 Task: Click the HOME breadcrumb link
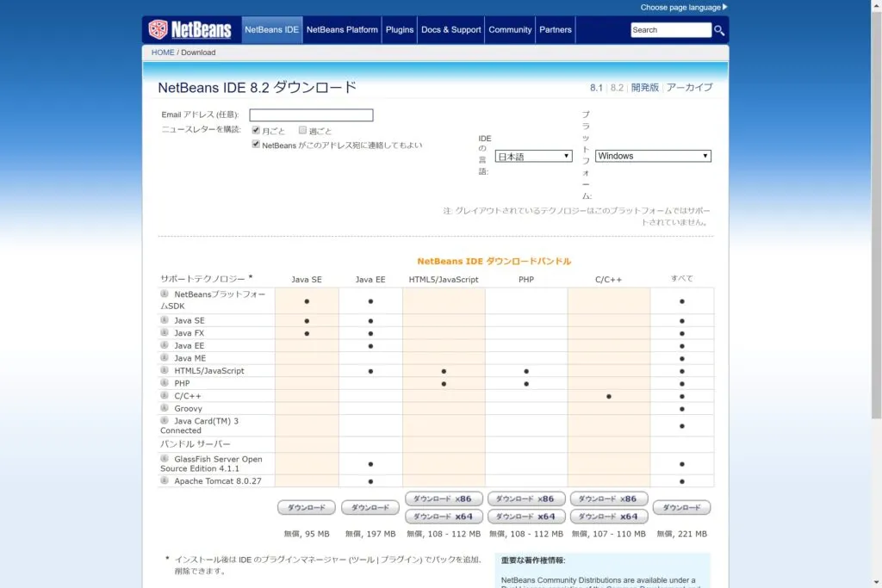[163, 53]
